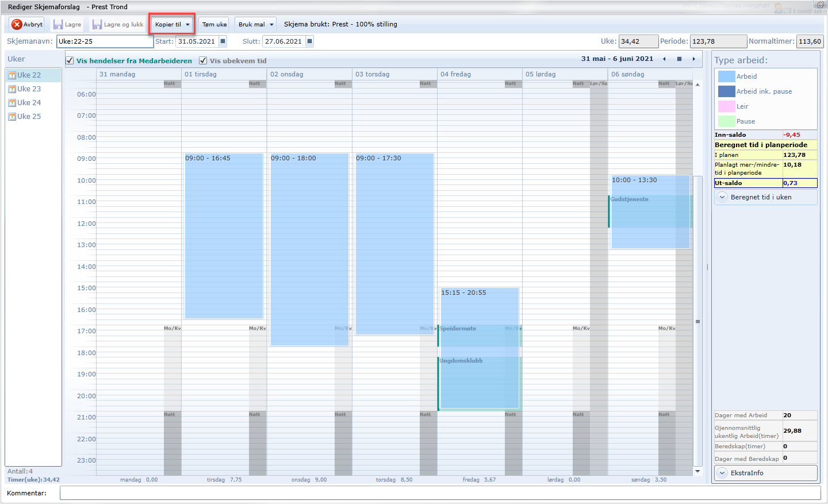Toggle Vis hendelser fra Medarbeideren checkbox

coord(70,60)
